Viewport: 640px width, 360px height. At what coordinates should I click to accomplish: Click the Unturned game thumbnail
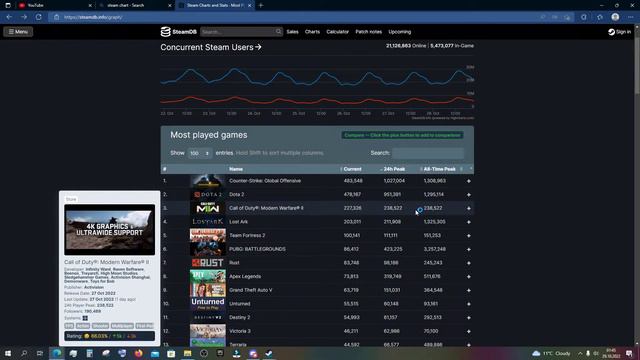(x=208, y=304)
